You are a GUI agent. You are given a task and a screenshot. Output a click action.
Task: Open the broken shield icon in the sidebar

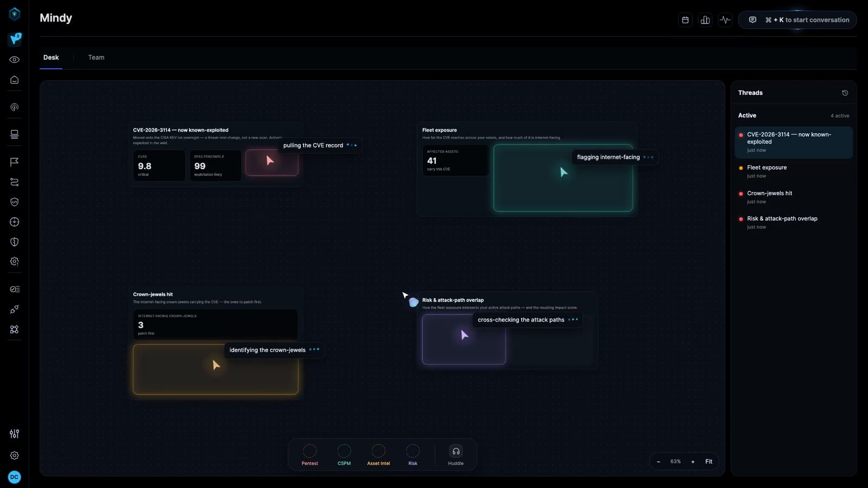[x=15, y=242]
